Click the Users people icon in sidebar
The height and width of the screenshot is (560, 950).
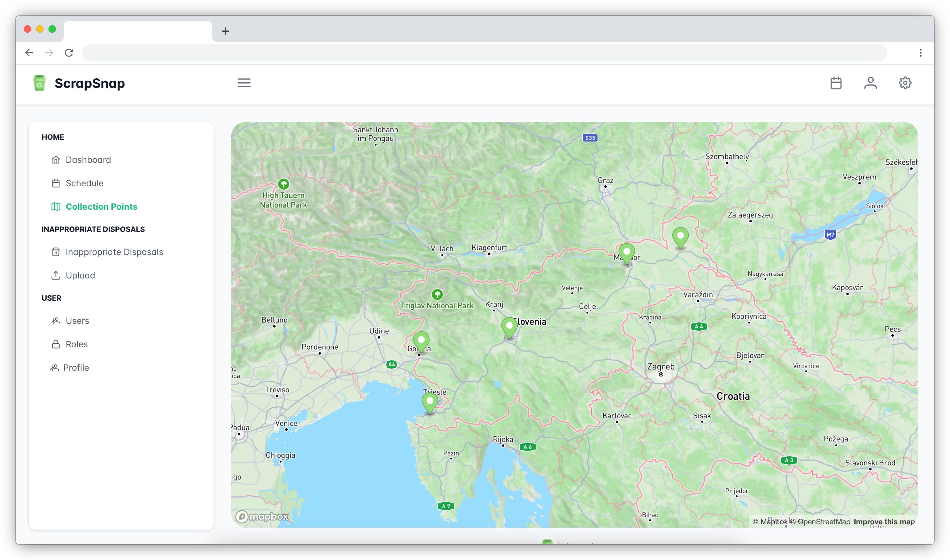click(x=55, y=321)
